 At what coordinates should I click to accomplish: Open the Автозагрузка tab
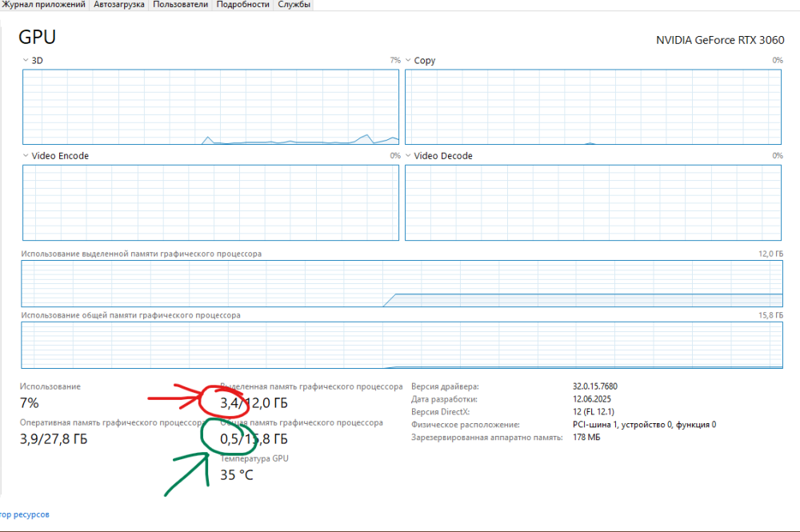(x=119, y=5)
